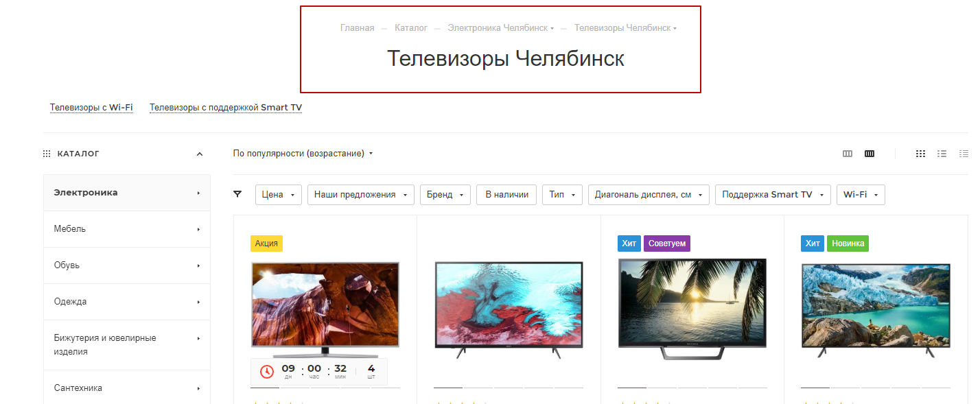The height and width of the screenshot is (404, 980).
Task: Open the first TV with canyon image
Action: (x=325, y=309)
